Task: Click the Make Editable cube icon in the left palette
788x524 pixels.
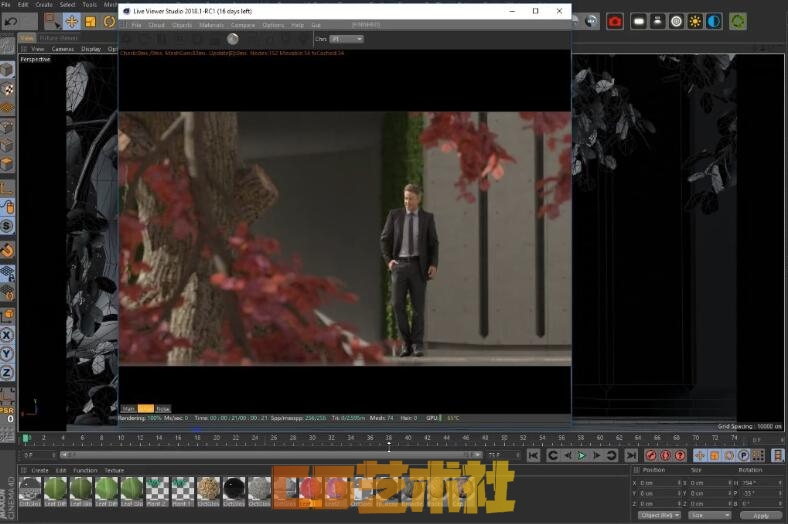Action: [7, 70]
